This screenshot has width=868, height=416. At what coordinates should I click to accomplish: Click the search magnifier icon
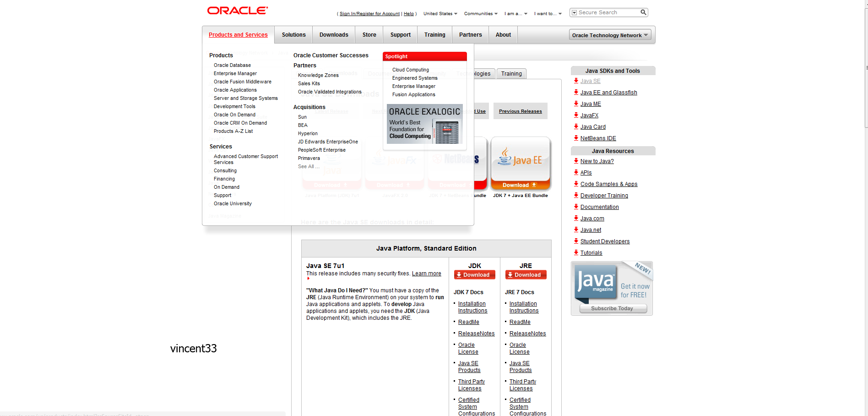tap(643, 12)
